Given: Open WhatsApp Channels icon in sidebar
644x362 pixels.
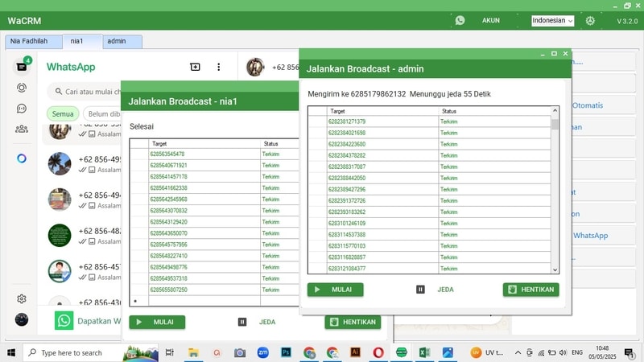Looking at the screenshot, I should pyautogui.click(x=22, y=109).
